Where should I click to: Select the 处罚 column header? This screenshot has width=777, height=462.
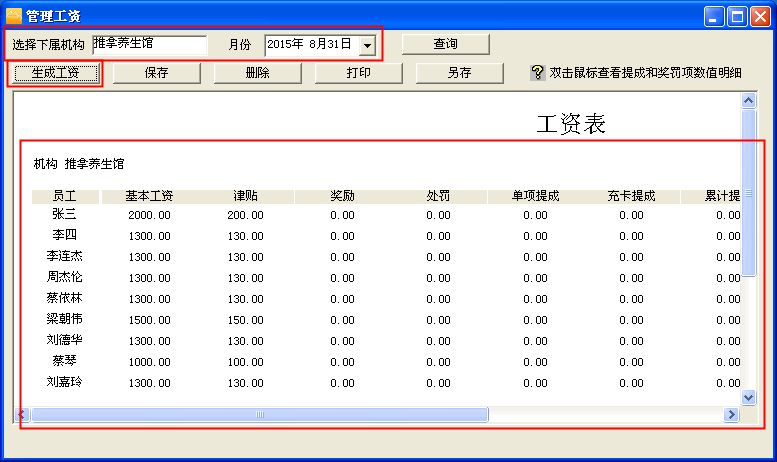(x=439, y=196)
